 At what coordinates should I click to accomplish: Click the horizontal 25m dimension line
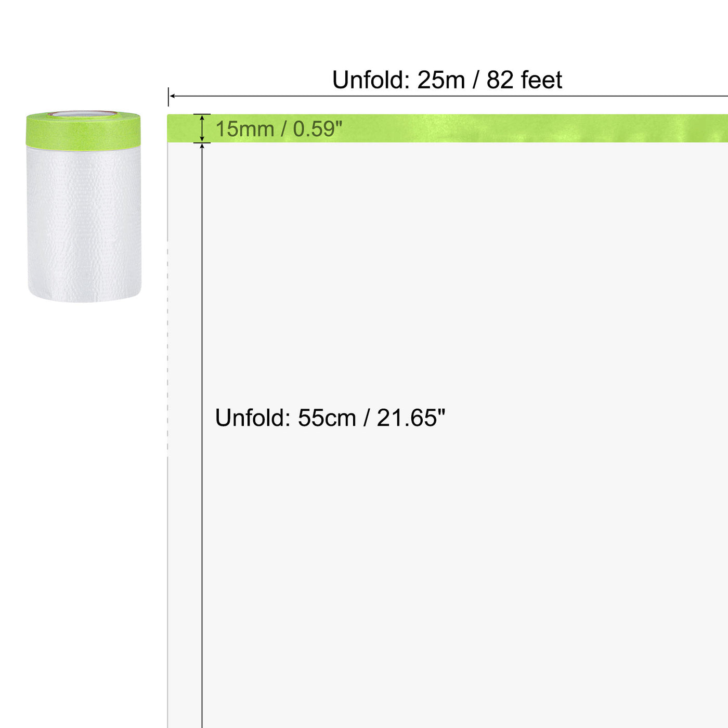point(448,96)
